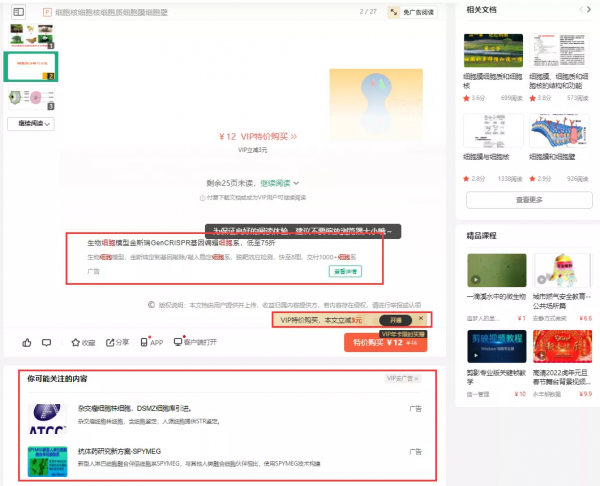Click the open in client icon
The height and width of the screenshot is (486, 600).
click(x=178, y=342)
